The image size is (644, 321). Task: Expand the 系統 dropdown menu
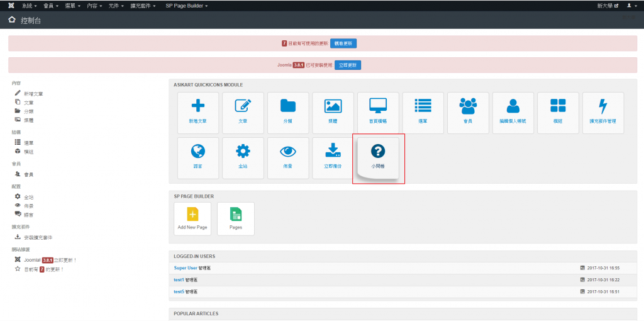tap(29, 6)
